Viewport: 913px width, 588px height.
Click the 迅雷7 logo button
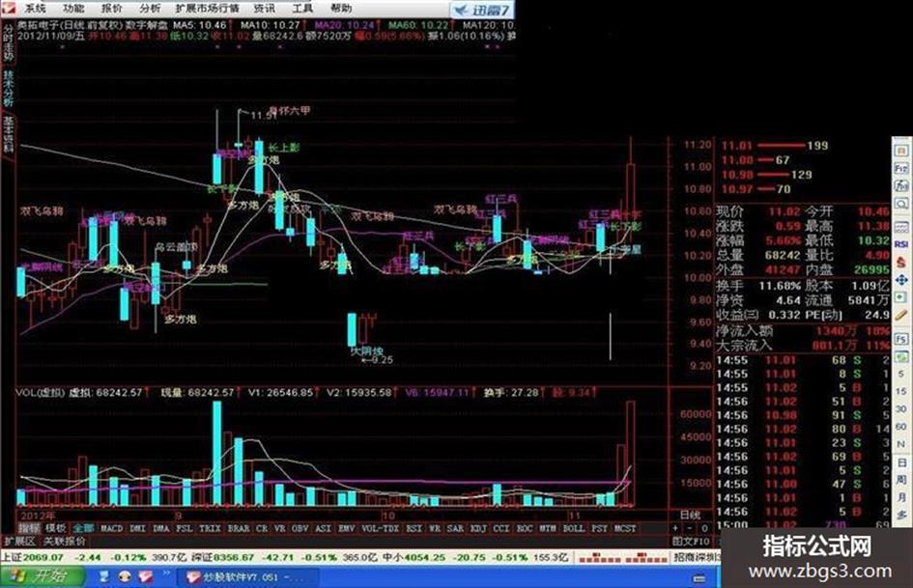(481, 10)
